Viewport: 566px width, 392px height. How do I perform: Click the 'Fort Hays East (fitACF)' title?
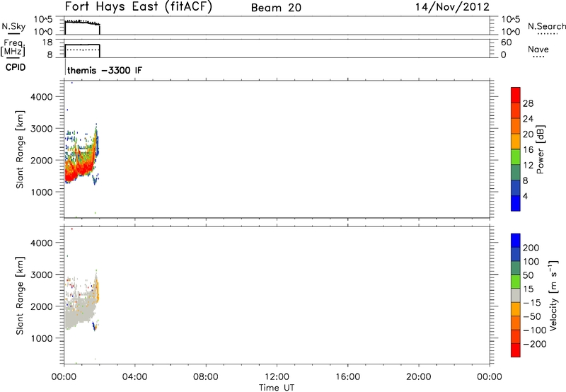point(139,7)
